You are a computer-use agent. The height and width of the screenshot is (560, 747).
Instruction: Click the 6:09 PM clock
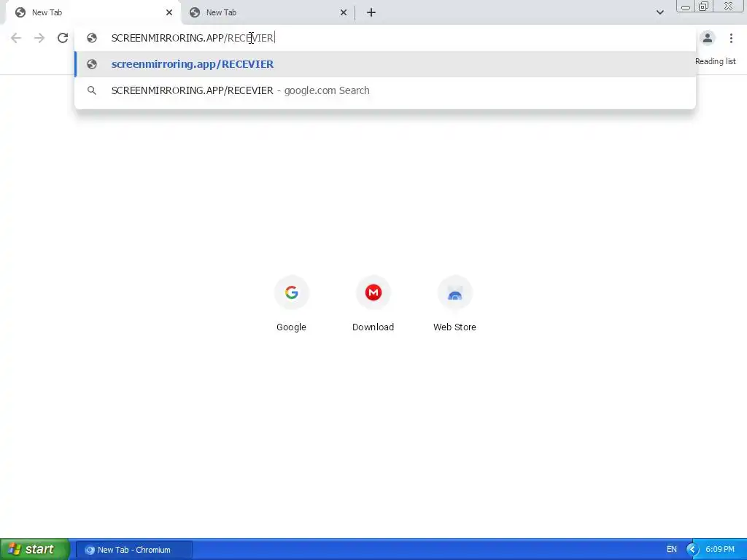click(720, 550)
